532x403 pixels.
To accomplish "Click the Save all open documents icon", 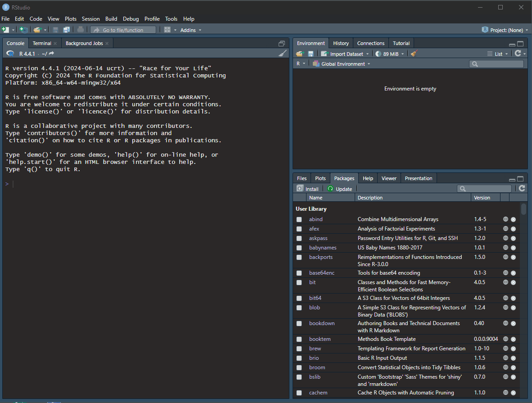I will point(67,30).
